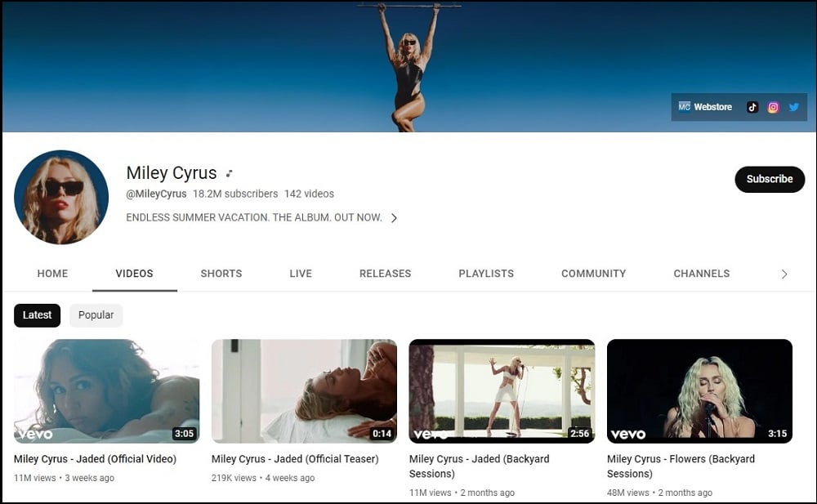Switch to the HOME tab

[x=52, y=274]
